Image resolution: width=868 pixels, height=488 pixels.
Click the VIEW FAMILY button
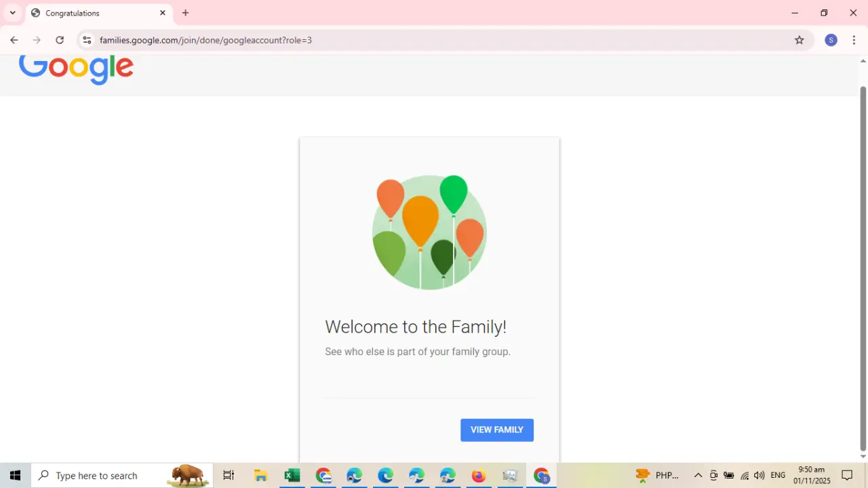tap(497, 430)
